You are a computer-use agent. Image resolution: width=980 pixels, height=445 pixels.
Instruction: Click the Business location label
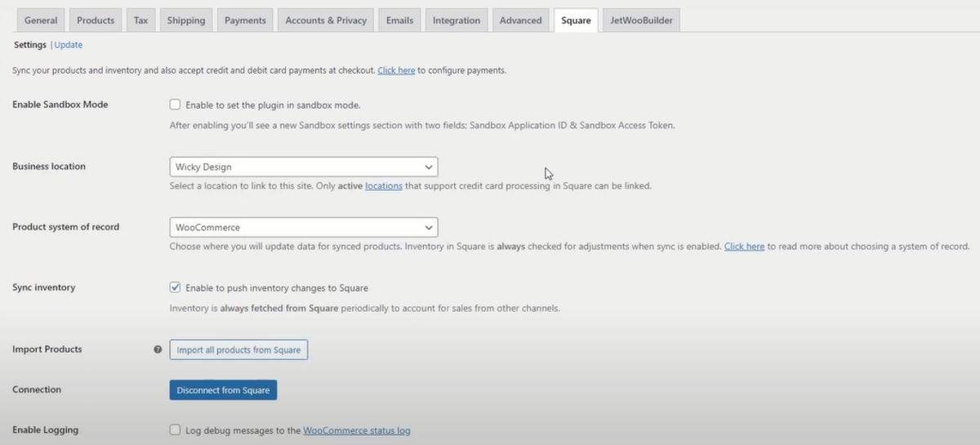pos(49,167)
